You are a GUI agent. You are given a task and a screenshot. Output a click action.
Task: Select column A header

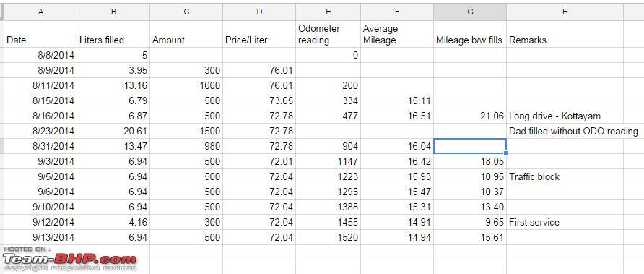[40, 12]
